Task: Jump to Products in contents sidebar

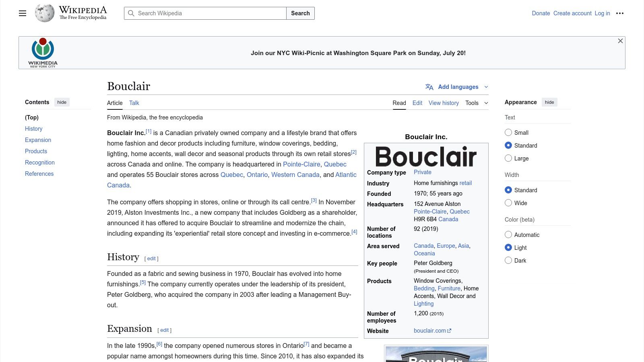Action: click(36, 151)
